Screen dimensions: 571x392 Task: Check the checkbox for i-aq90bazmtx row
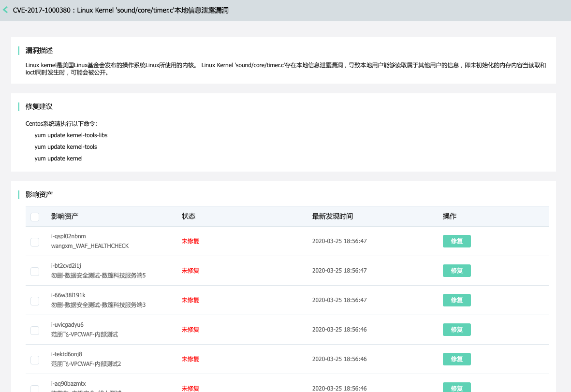click(x=35, y=388)
